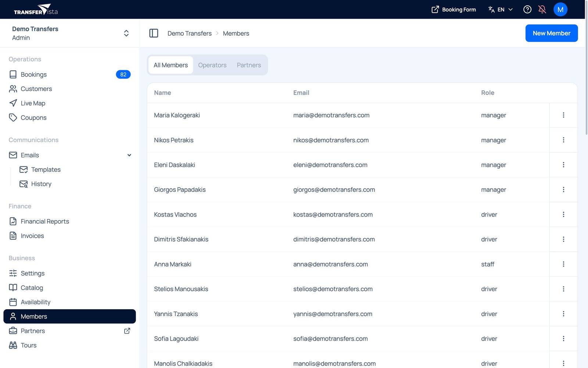The height and width of the screenshot is (368, 588).
Task: Open the Coupons page
Action: (69, 117)
